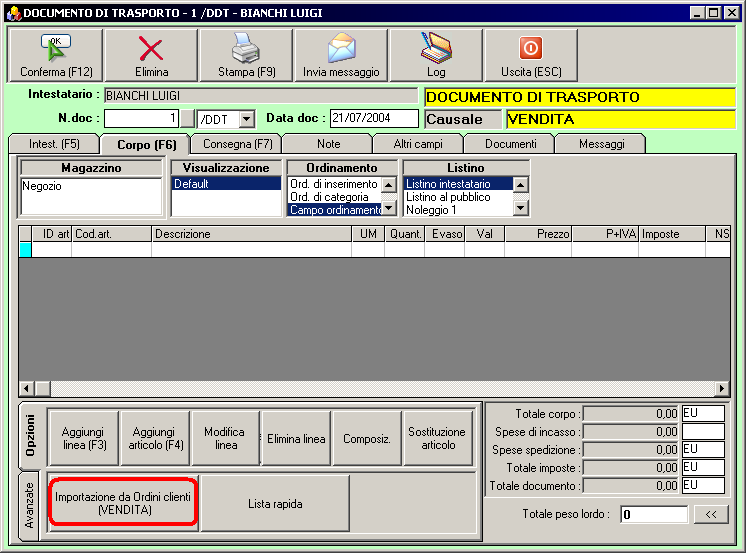
Task: Select the cyan row marker cell
Action: (25, 249)
